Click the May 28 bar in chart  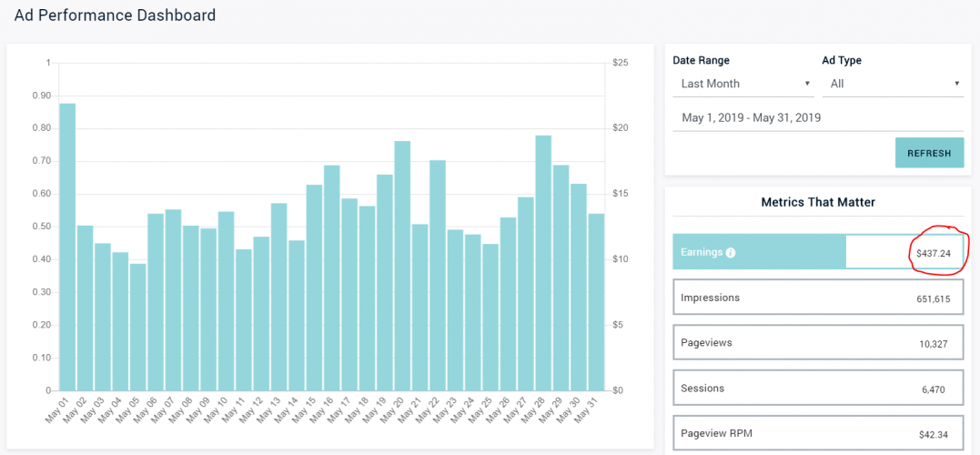click(543, 263)
